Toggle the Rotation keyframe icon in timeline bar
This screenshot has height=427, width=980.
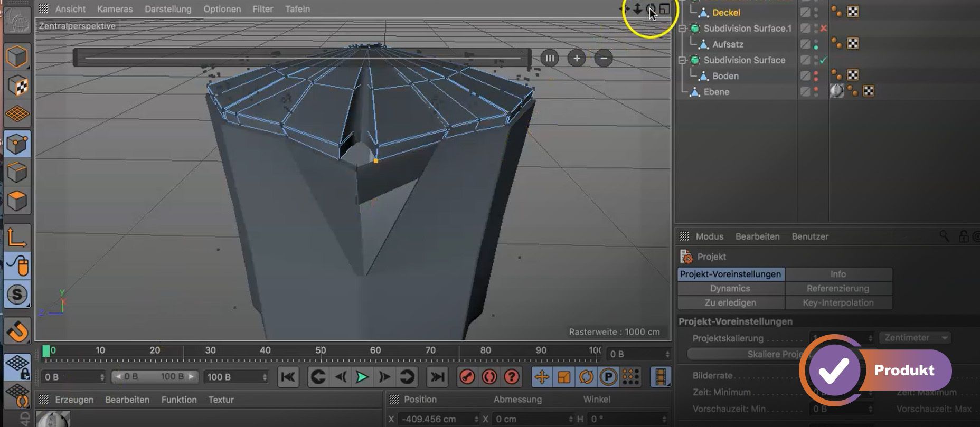586,377
